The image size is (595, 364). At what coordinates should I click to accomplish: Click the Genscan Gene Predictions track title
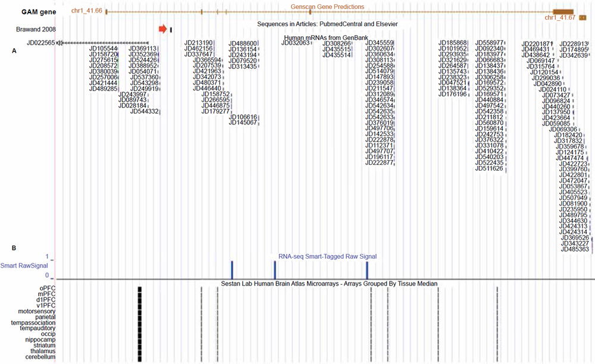point(327,7)
